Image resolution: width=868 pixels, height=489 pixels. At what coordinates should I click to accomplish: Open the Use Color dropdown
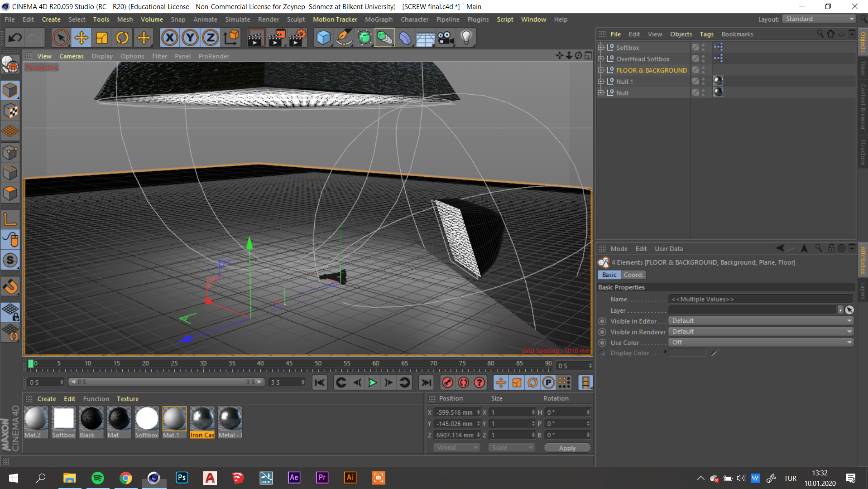pos(761,343)
